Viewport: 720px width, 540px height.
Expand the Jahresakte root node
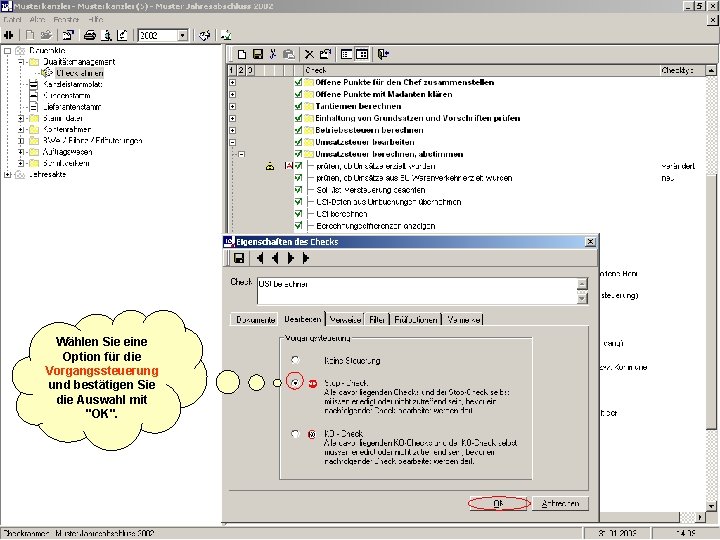(7, 174)
